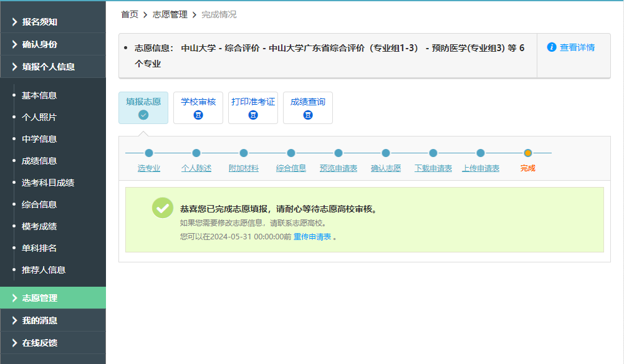Click the checkmark icon under 填报志愿
This screenshot has height=364, width=624.
coord(143,115)
